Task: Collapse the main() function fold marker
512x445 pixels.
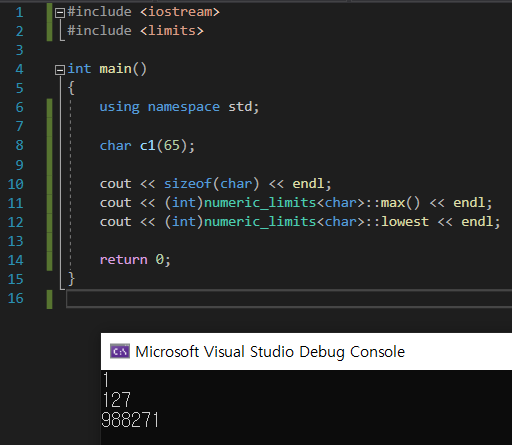Action: pyautogui.click(x=60, y=70)
